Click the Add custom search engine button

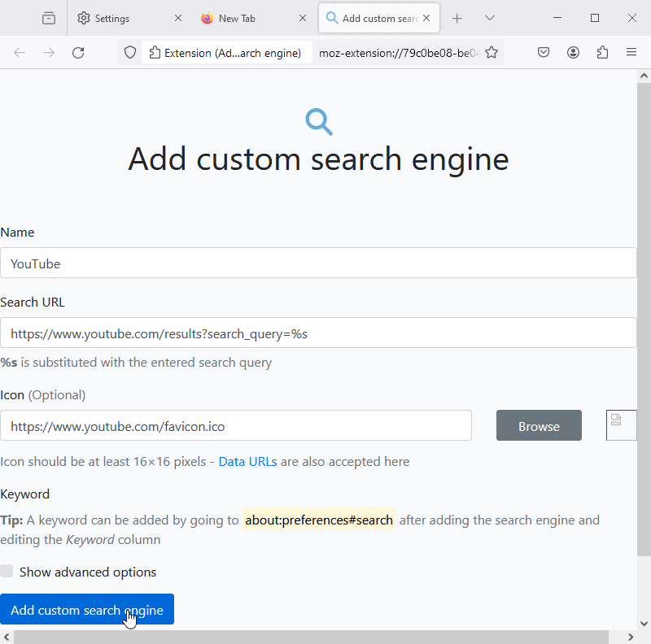click(87, 609)
